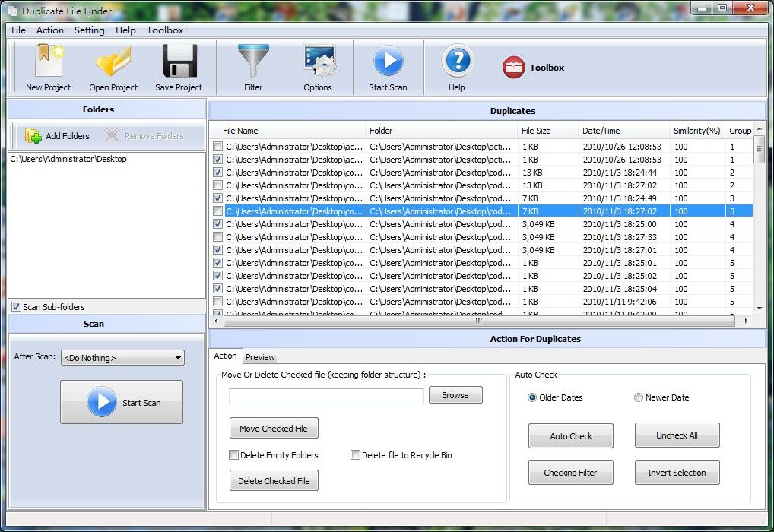Viewport: 774px width, 532px height.
Task: Click the Move Checked File button
Action: coord(274,429)
